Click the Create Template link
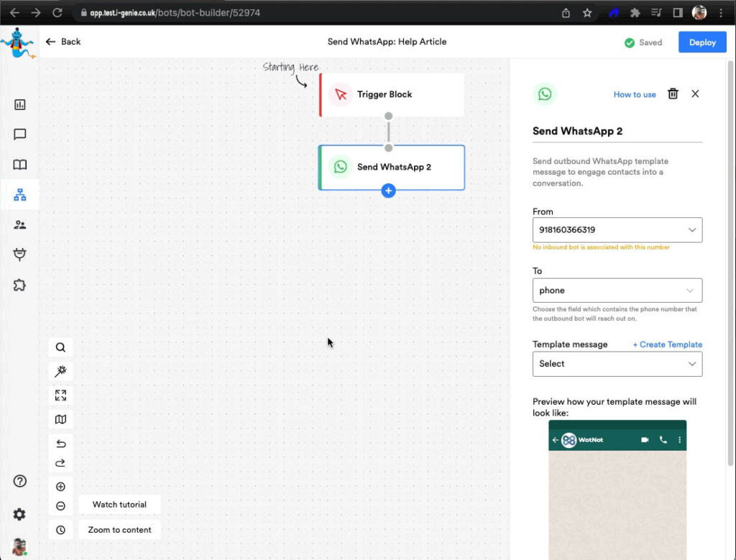This screenshot has height=560, width=736. pyautogui.click(x=667, y=344)
